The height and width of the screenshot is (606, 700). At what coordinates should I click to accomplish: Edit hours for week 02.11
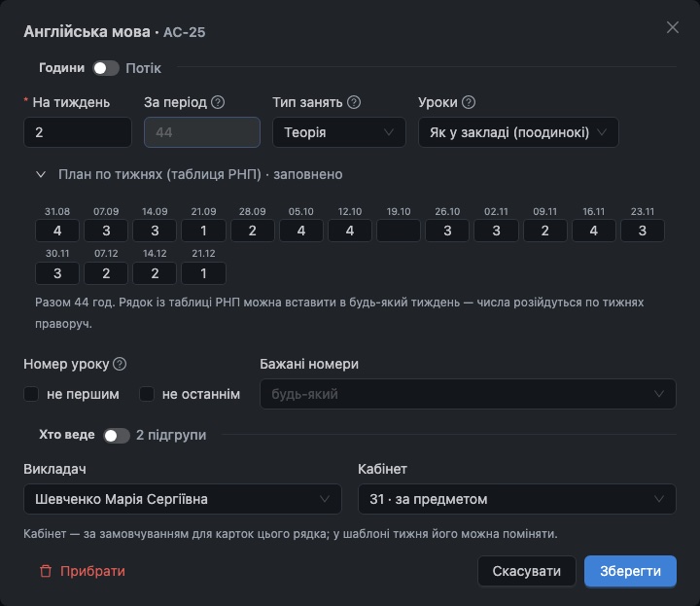coord(496,231)
